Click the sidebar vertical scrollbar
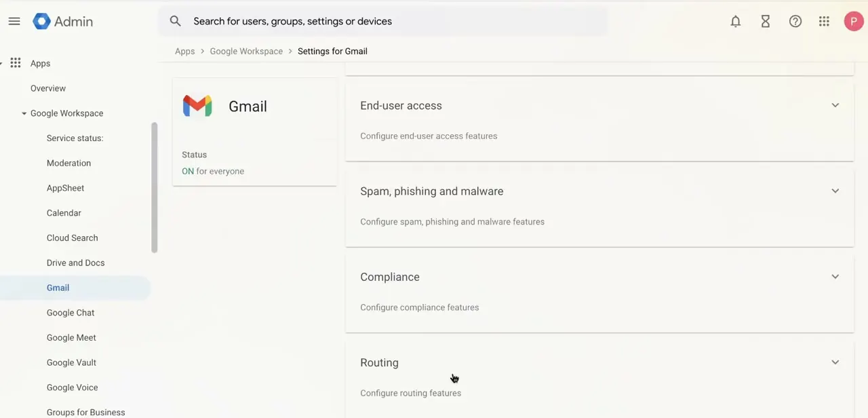868x418 pixels. click(x=155, y=188)
